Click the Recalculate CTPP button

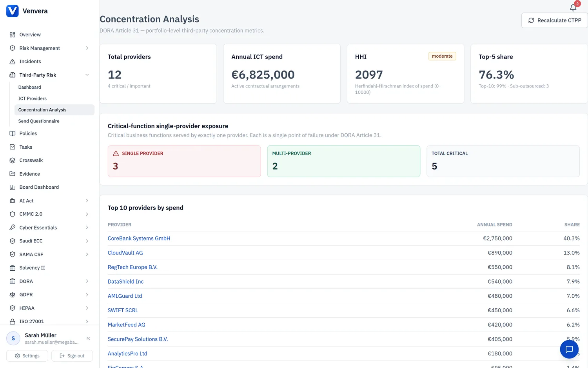pyautogui.click(x=554, y=20)
